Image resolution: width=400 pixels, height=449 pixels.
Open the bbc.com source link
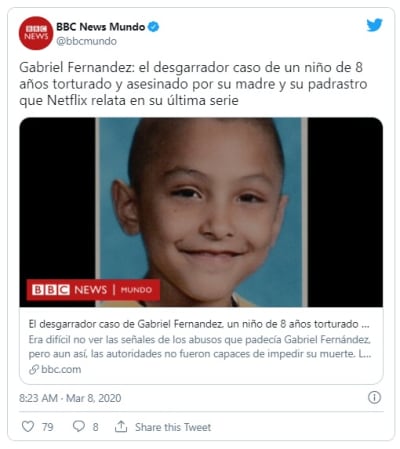coord(61,369)
